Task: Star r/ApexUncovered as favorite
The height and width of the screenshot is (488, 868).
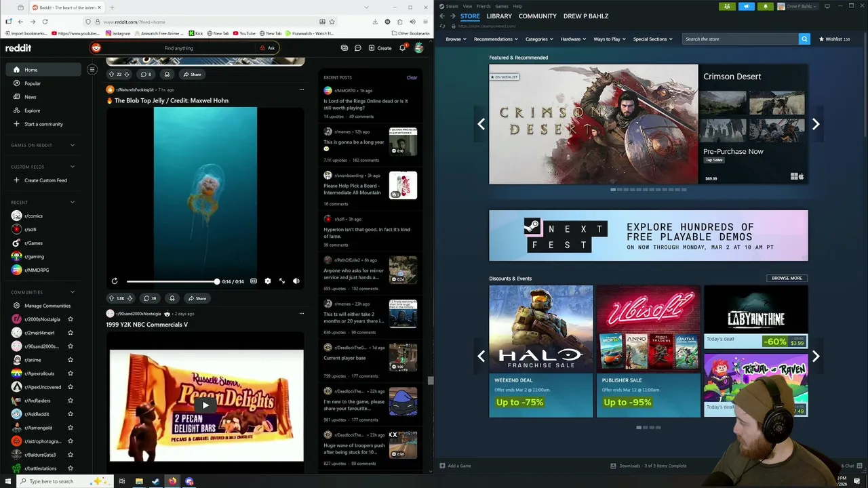Action: [x=71, y=387]
